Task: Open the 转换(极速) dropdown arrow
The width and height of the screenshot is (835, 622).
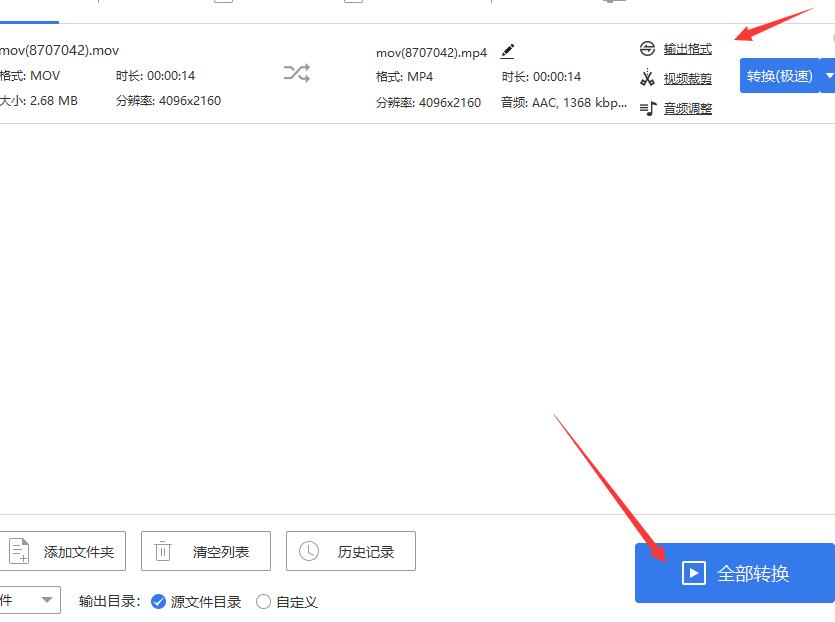Action: point(826,75)
